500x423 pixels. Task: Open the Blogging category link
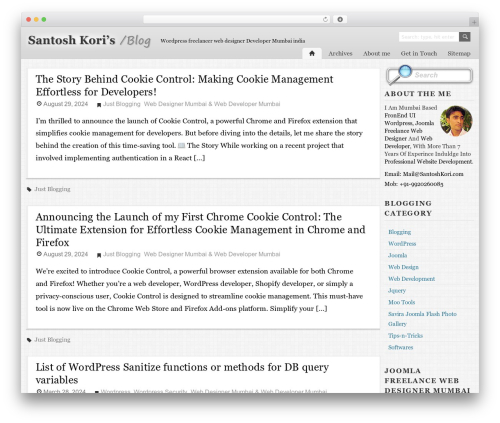tap(399, 232)
